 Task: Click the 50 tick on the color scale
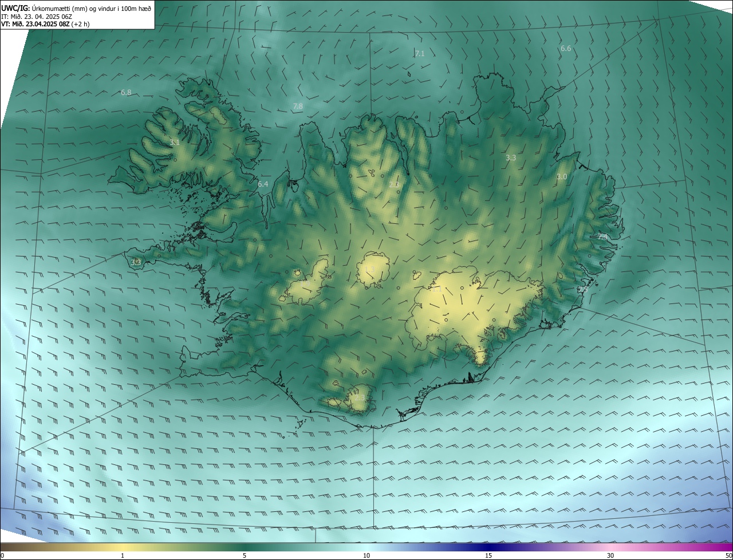pyautogui.click(x=728, y=555)
